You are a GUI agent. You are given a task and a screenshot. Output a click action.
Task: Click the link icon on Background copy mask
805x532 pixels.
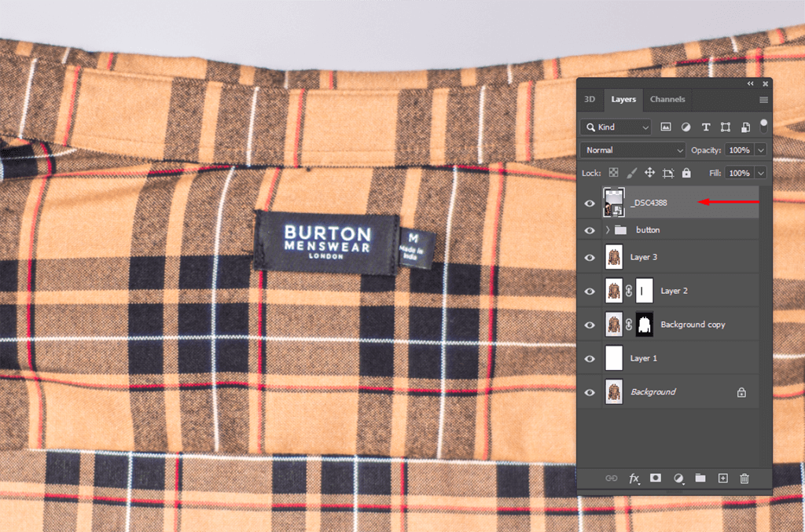coord(629,325)
